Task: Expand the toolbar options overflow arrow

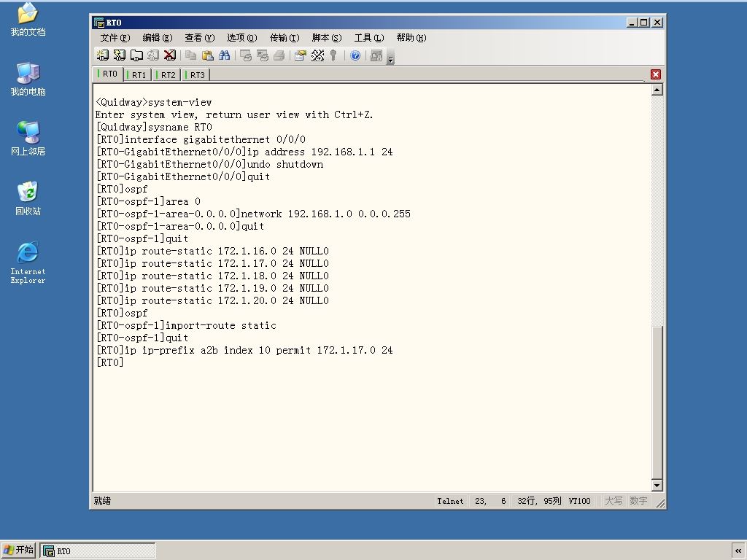Action: [x=391, y=57]
